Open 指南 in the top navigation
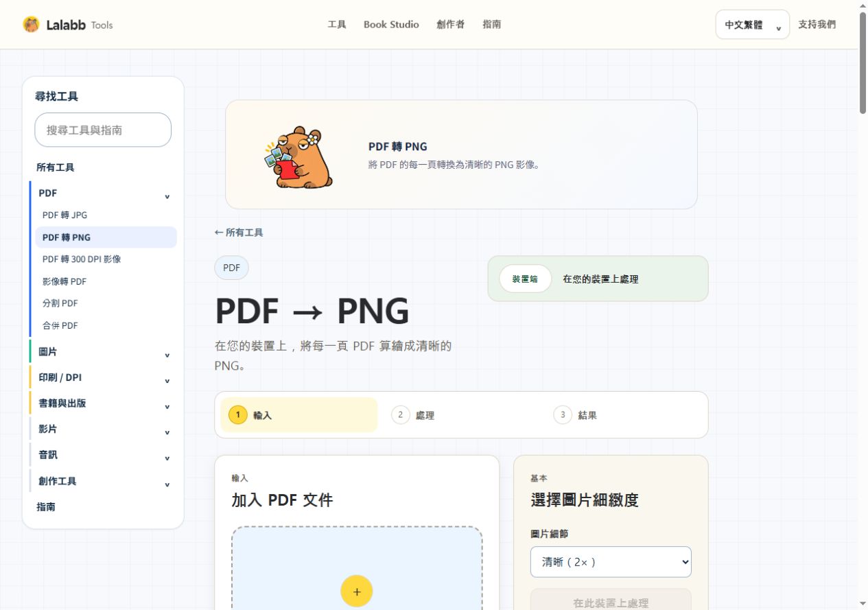The image size is (868, 610). 491,25
